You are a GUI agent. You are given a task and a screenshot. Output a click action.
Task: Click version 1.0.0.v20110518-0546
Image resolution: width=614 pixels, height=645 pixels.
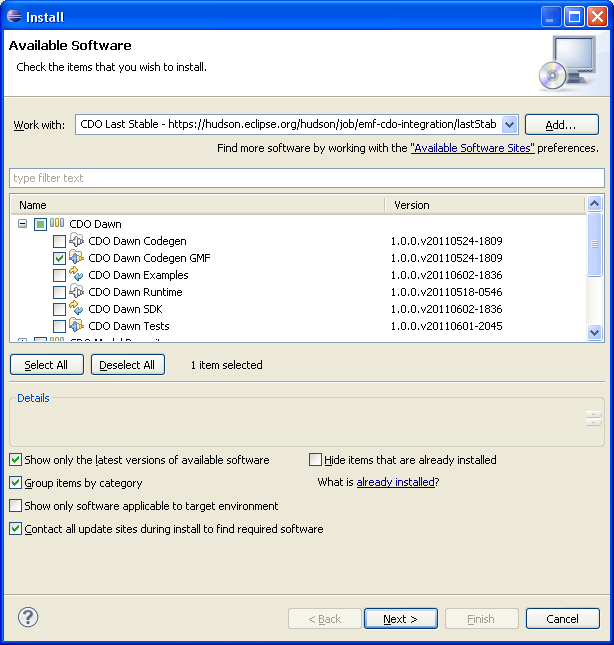[x=446, y=292]
